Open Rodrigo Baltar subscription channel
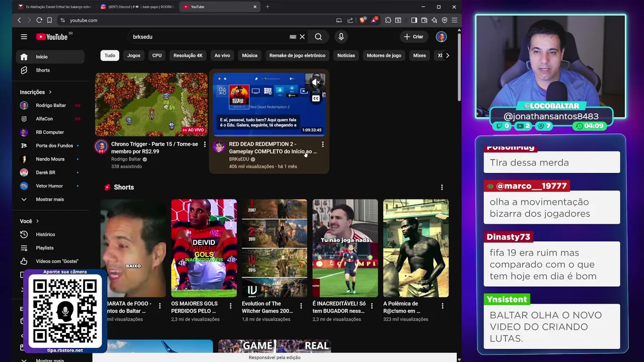Viewport: 644px width, 362px height. pos(50,106)
